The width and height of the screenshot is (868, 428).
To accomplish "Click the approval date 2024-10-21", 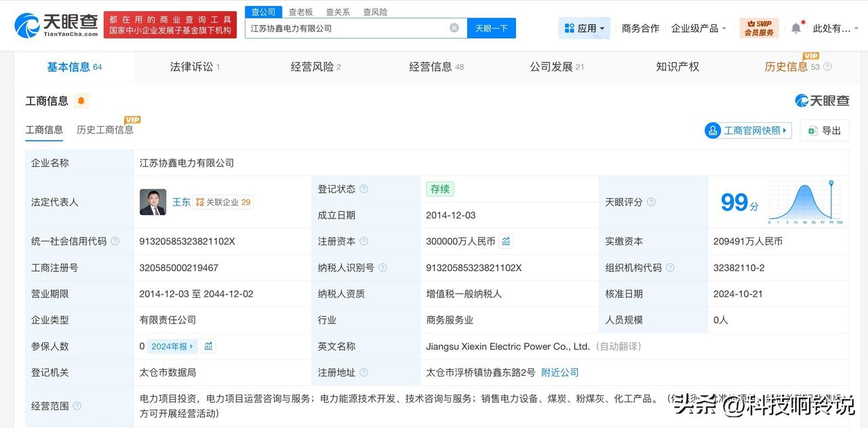I will click(x=738, y=294).
